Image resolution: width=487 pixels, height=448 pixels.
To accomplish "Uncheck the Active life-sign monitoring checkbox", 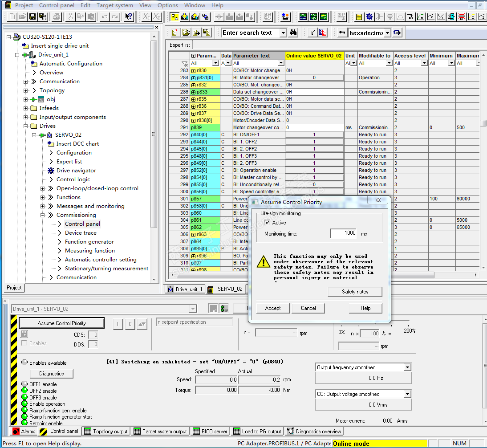I will pos(267,222).
